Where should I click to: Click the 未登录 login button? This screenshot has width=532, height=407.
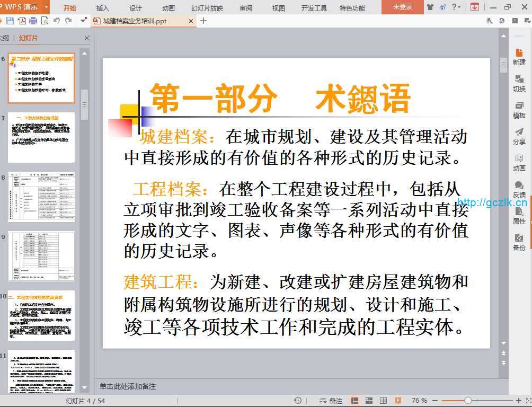click(x=402, y=7)
